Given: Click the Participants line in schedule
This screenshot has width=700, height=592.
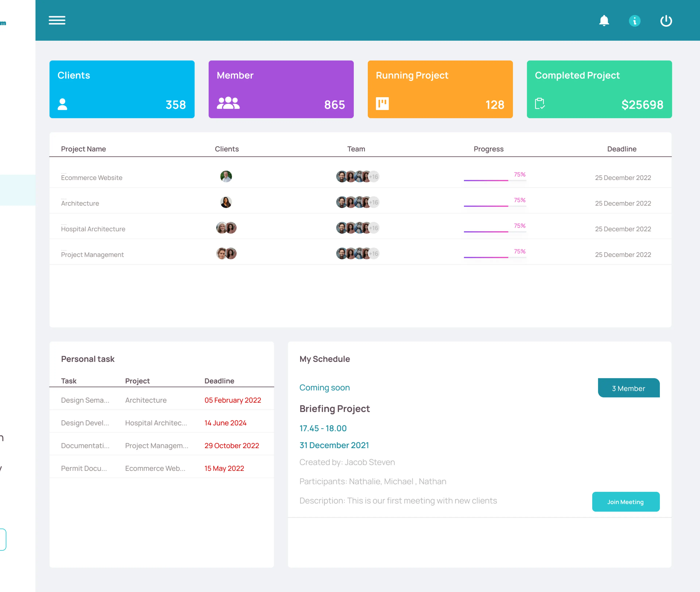Looking at the screenshot, I should [x=373, y=482].
